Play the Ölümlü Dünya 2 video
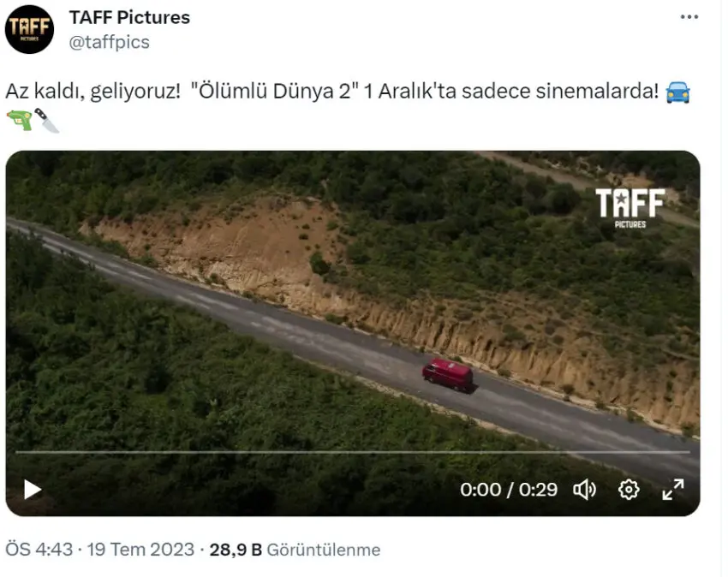Screen dimensions: 728x577 pyautogui.click(x=33, y=490)
